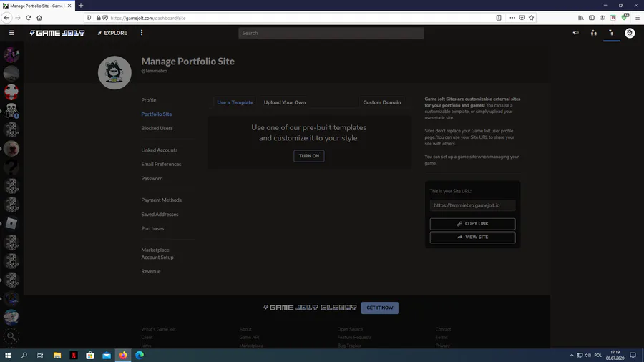The image size is (644, 362).
Task: Open Email Preferences settings
Action: (x=161, y=164)
